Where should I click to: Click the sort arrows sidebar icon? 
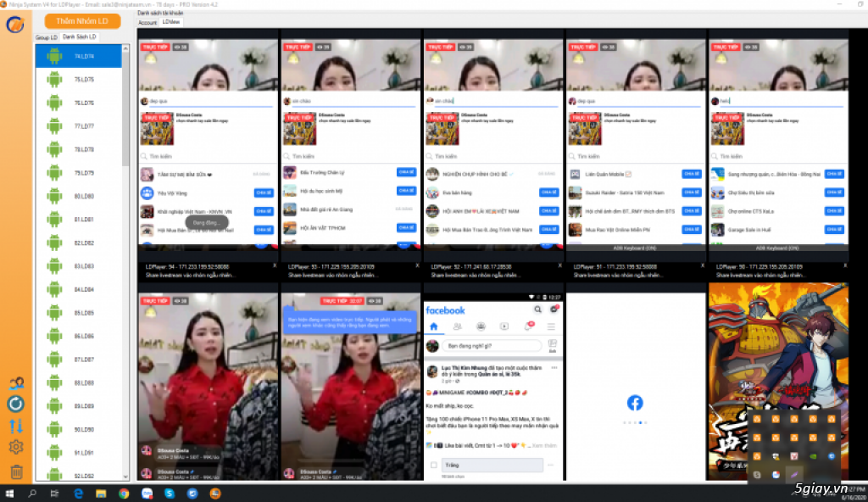pyautogui.click(x=16, y=426)
